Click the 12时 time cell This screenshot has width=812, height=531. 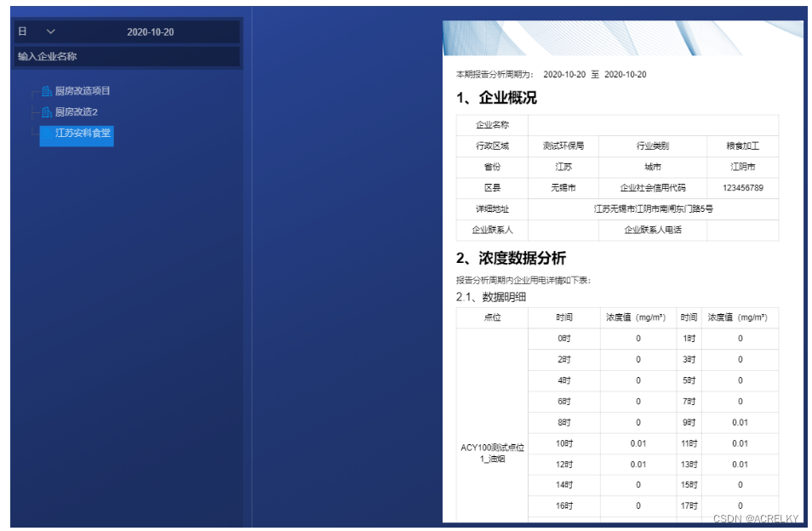[x=564, y=465]
